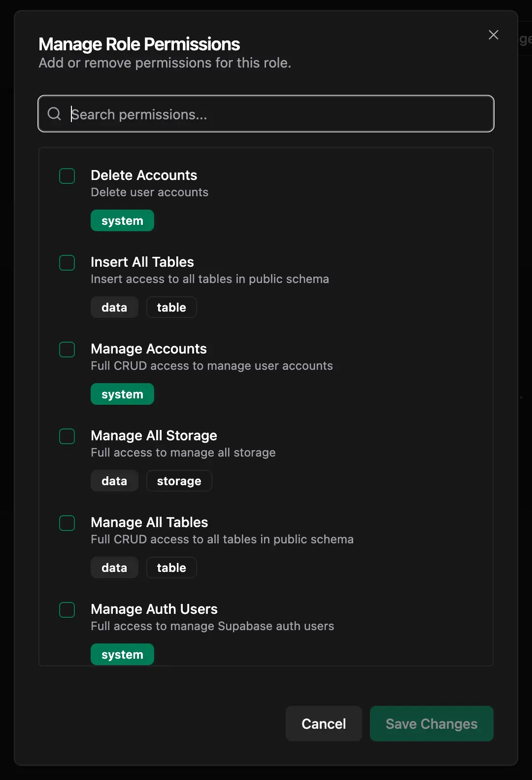
Task: Toggle the Manage All Storage permission
Action: (x=67, y=436)
